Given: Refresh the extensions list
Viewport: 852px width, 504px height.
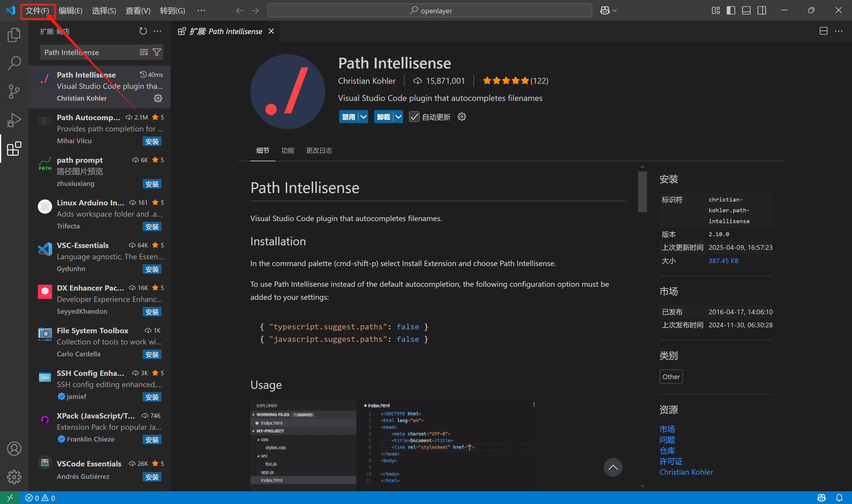Looking at the screenshot, I should [x=143, y=31].
